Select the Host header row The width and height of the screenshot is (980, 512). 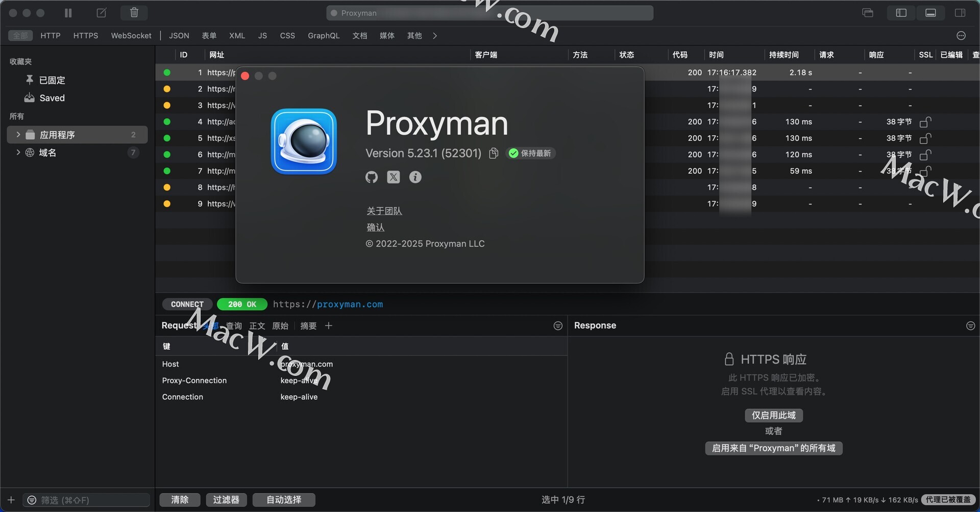[x=361, y=364]
